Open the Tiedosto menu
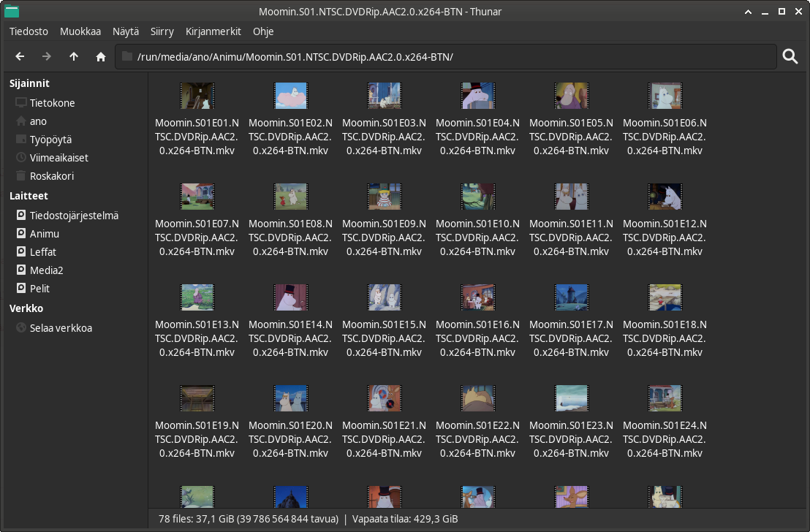The height and width of the screenshot is (532, 810). coord(29,31)
